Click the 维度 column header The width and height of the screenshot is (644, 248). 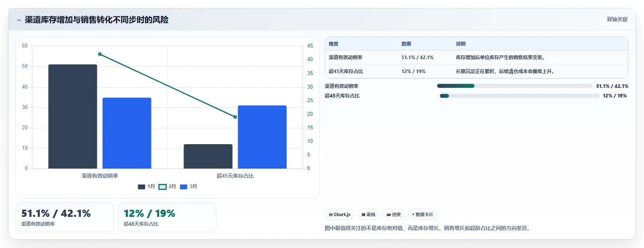(x=334, y=44)
